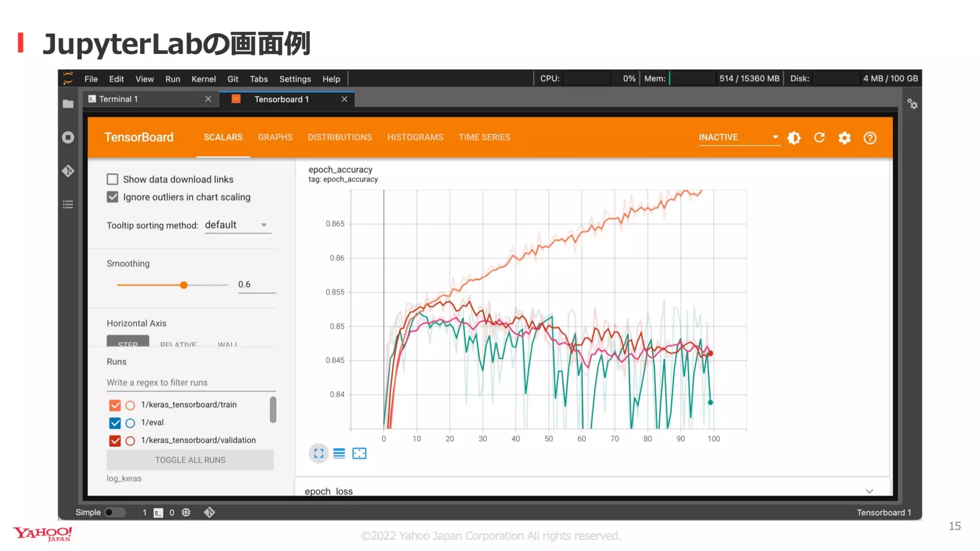The width and height of the screenshot is (980, 551).
Task: Uncheck Ignore outliers in chart scaling
Action: [x=112, y=197]
